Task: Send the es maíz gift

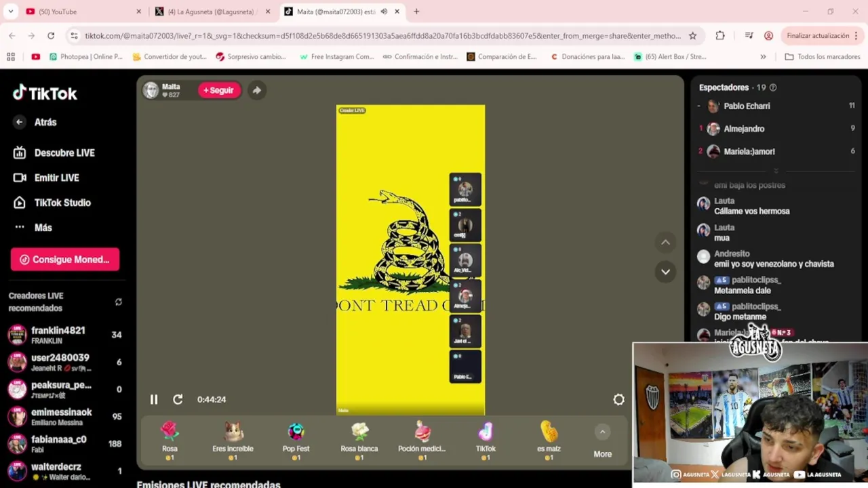Action: (x=549, y=441)
